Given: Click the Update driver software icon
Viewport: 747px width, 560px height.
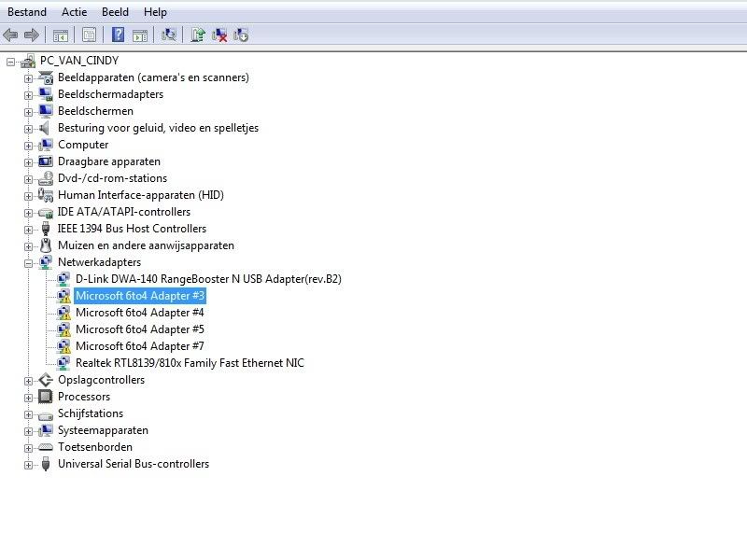Looking at the screenshot, I should tap(197, 35).
